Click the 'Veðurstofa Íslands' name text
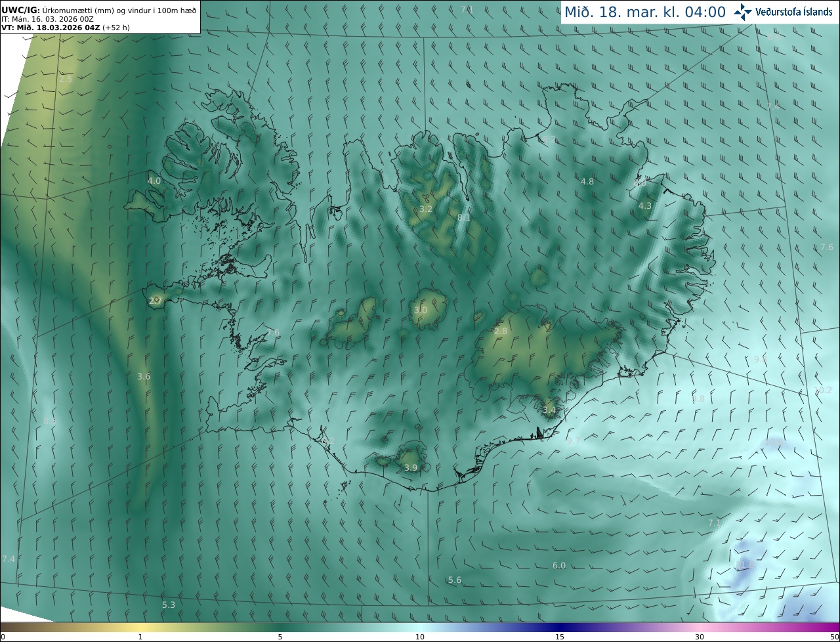The height and width of the screenshot is (642, 840). [x=794, y=12]
